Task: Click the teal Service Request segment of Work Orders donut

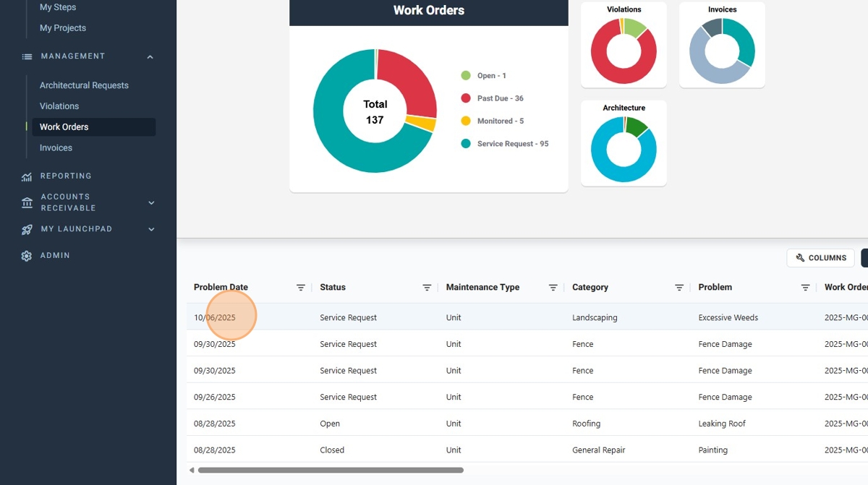Action: pos(340,141)
